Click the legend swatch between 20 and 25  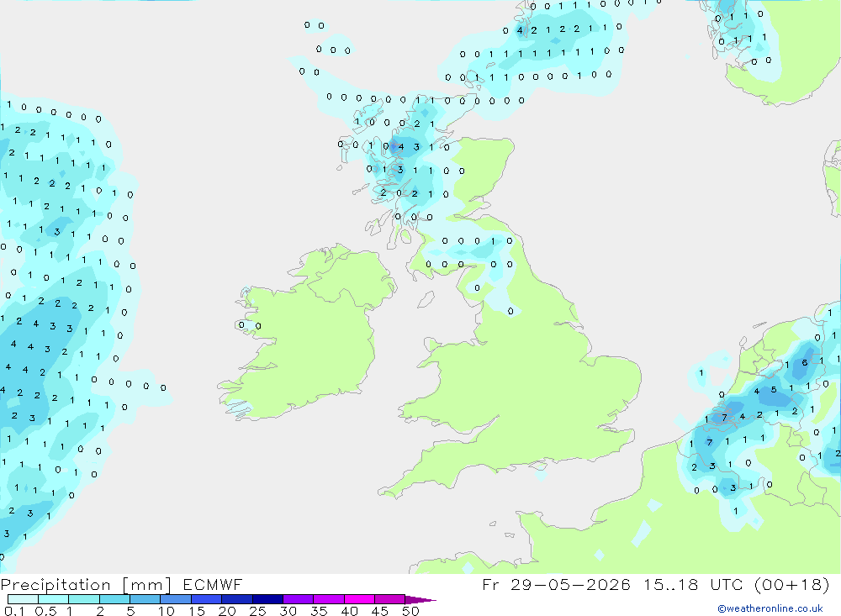(236, 599)
